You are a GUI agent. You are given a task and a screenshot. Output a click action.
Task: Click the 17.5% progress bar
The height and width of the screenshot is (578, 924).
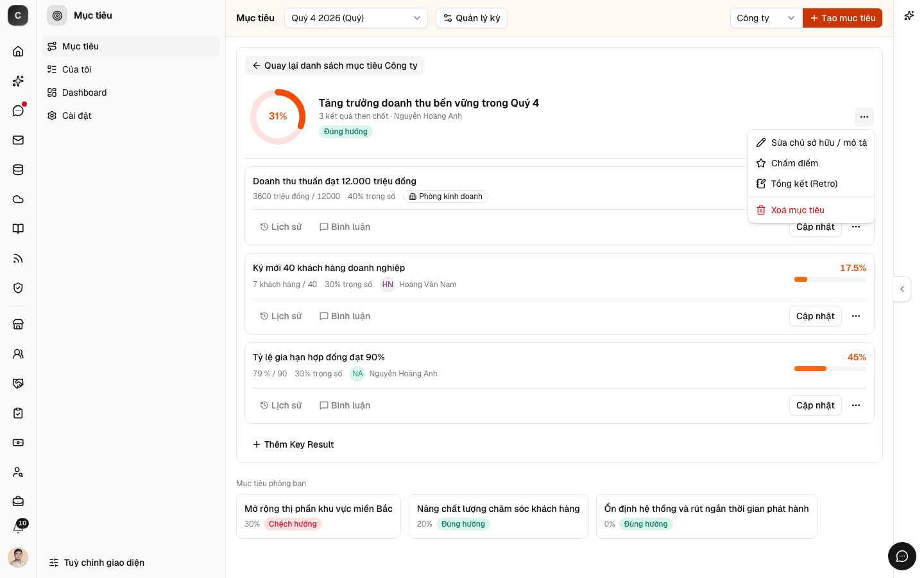click(x=830, y=279)
